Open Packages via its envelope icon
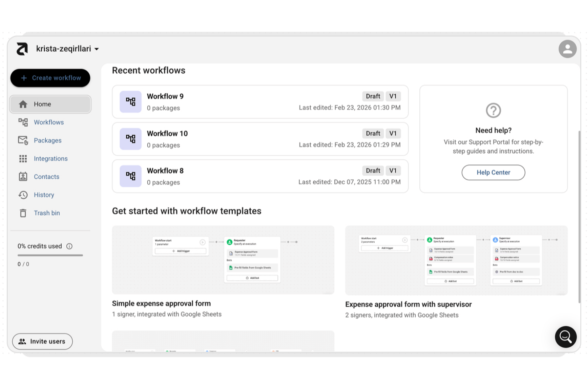 pyautogui.click(x=23, y=140)
